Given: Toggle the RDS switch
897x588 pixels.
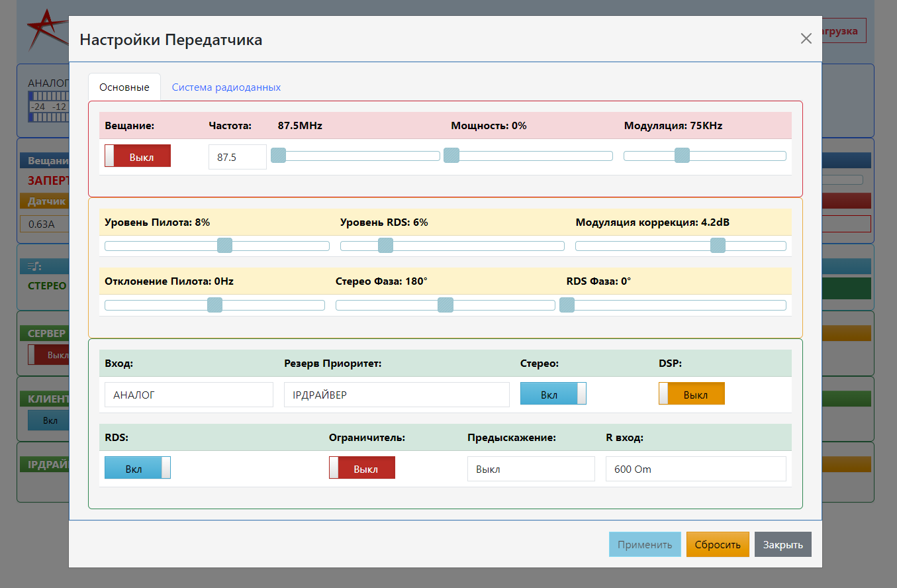Looking at the screenshot, I should [138, 467].
